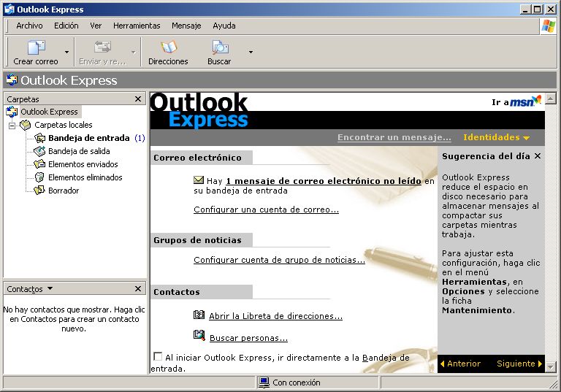Click the Crear correo toolbar icon
The width and height of the screenshot is (561, 392).
[36, 47]
